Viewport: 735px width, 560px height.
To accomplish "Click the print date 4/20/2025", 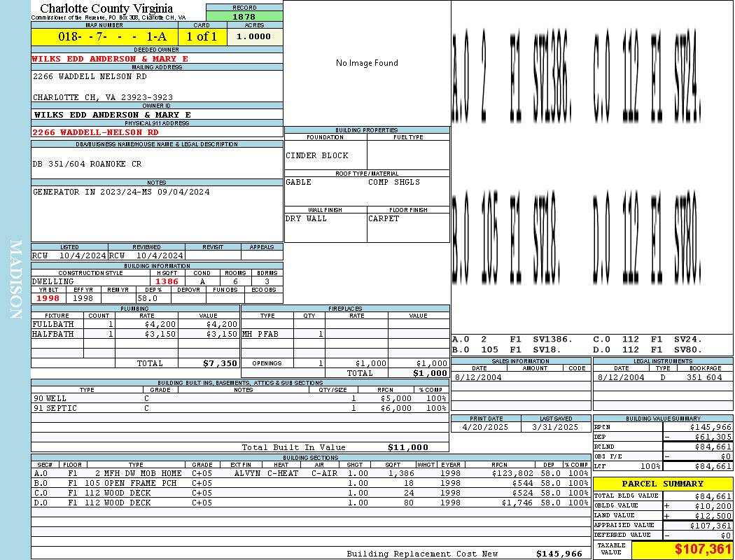I will [485, 428].
